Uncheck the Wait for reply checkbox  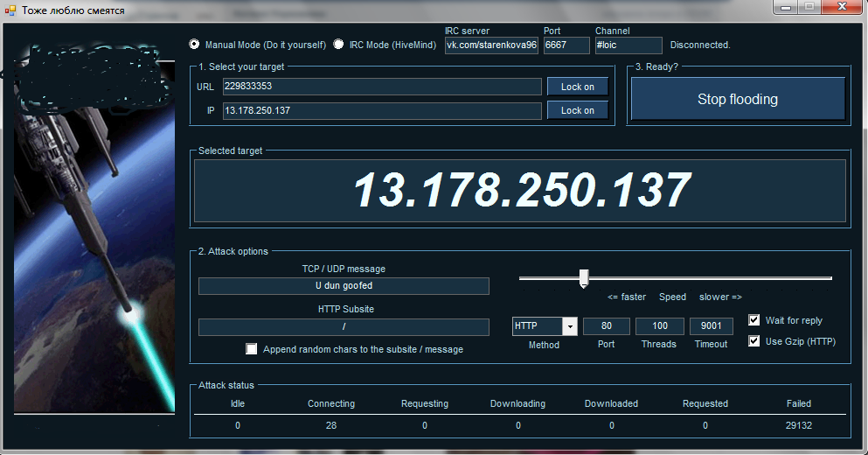[x=754, y=319]
